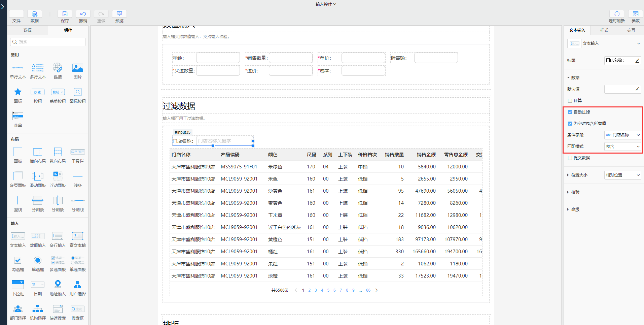Click the 撤销 undo icon
The height and width of the screenshot is (325, 644).
(83, 14)
